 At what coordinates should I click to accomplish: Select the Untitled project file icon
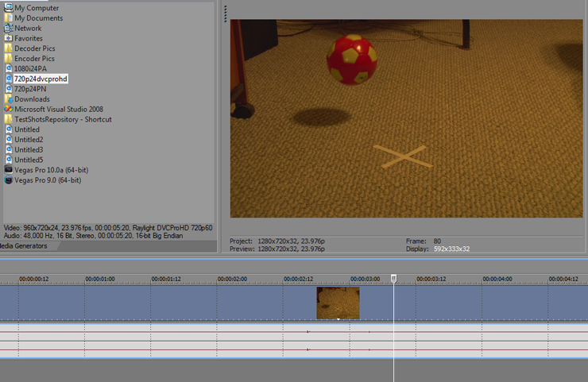coord(9,129)
